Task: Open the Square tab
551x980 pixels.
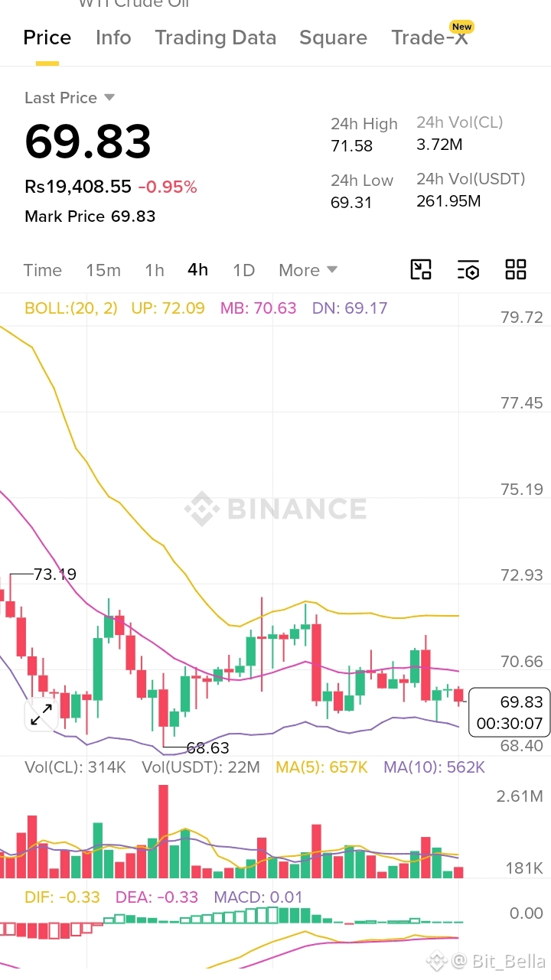Action: 333,37
